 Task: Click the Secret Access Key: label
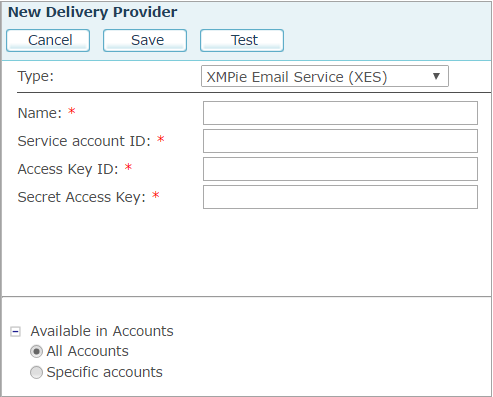pyautogui.click(x=82, y=197)
